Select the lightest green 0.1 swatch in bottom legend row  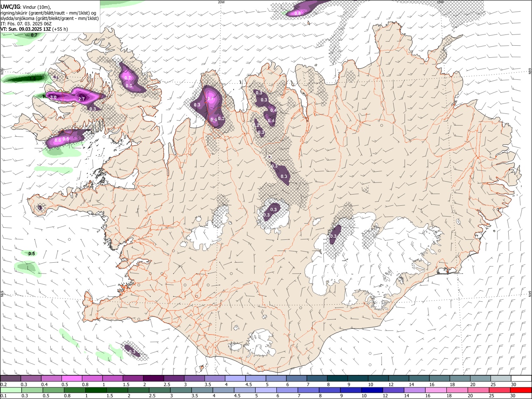[11, 390]
